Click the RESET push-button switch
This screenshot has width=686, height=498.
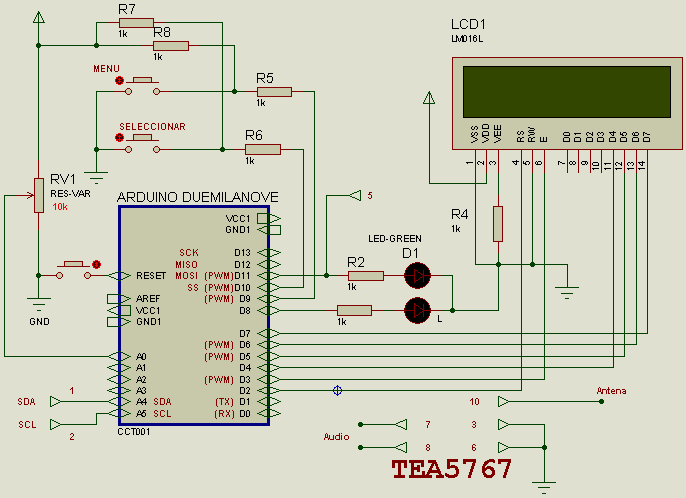(74, 270)
